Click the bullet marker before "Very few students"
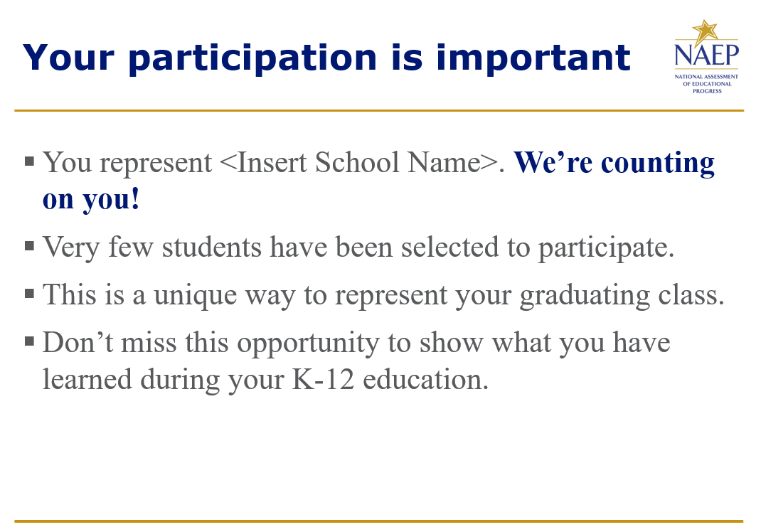 [x=29, y=246]
